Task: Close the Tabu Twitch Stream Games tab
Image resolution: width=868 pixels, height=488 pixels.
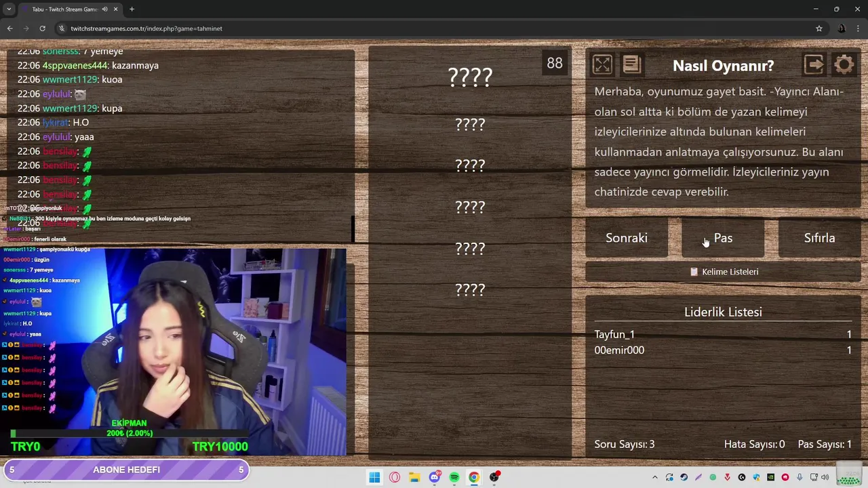Action: (115, 9)
